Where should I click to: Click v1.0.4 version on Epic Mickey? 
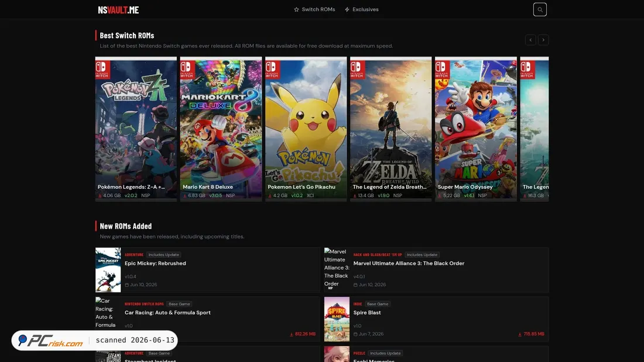click(x=130, y=277)
